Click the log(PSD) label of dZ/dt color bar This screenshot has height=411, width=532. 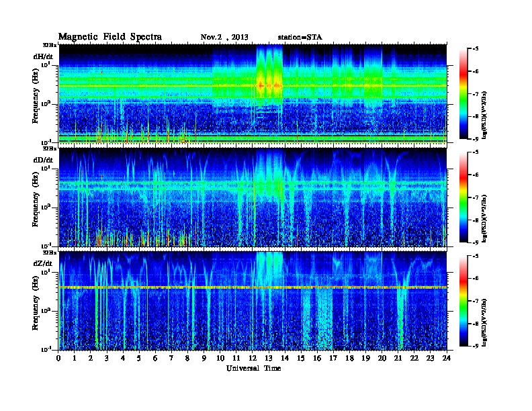pos(484,322)
